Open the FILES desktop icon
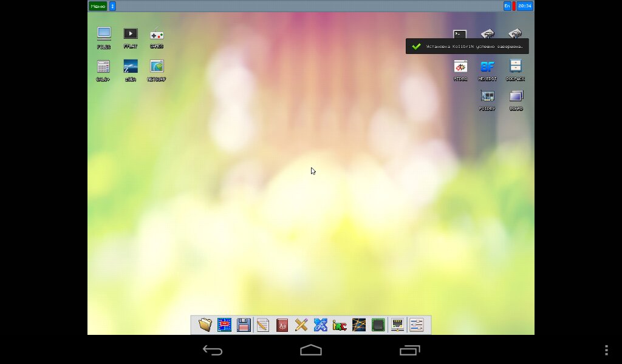This screenshot has height=364, width=622. [104, 35]
